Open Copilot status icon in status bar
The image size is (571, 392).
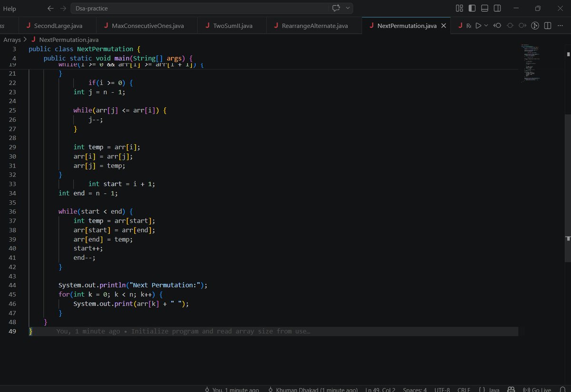[x=511, y=389]
